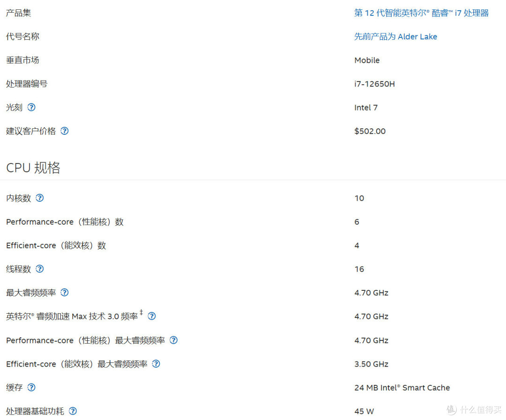Click the help icon next to 最大睿频频率

pos(65,292)
